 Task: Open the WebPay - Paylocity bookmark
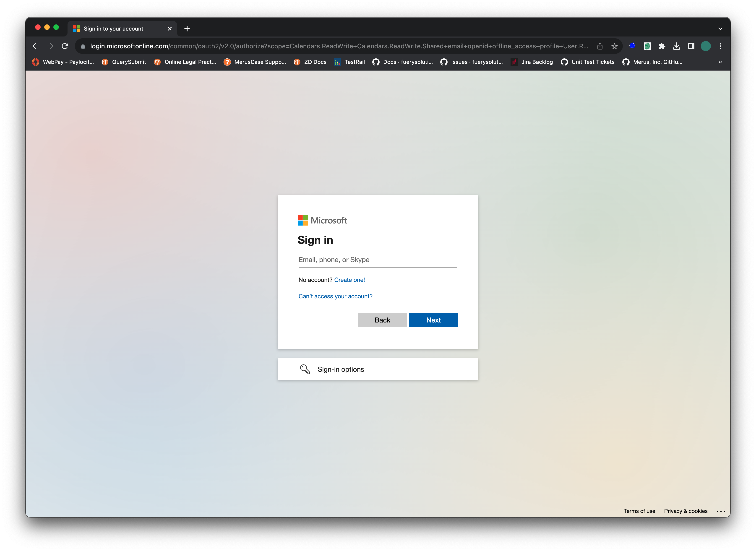(63, 62)
